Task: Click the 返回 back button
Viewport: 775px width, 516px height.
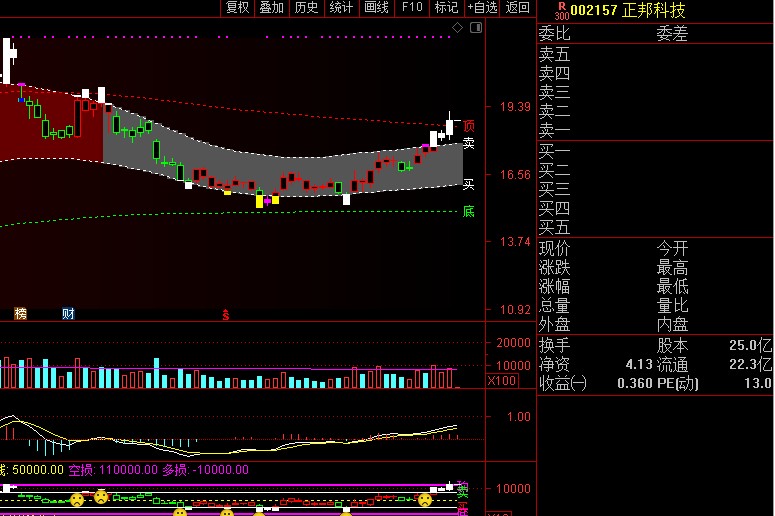Action: tap(517, 8)
